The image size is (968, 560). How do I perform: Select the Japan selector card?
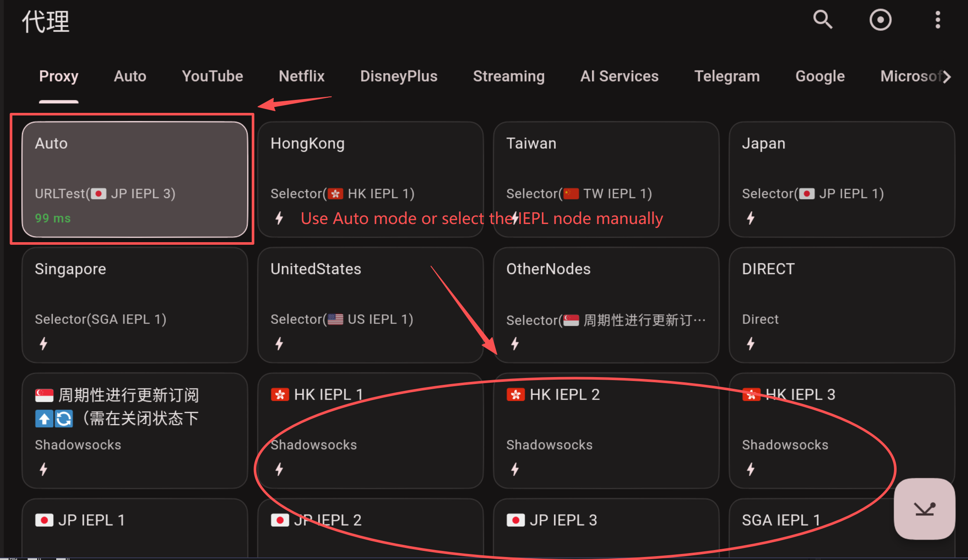tap(842, 179)
